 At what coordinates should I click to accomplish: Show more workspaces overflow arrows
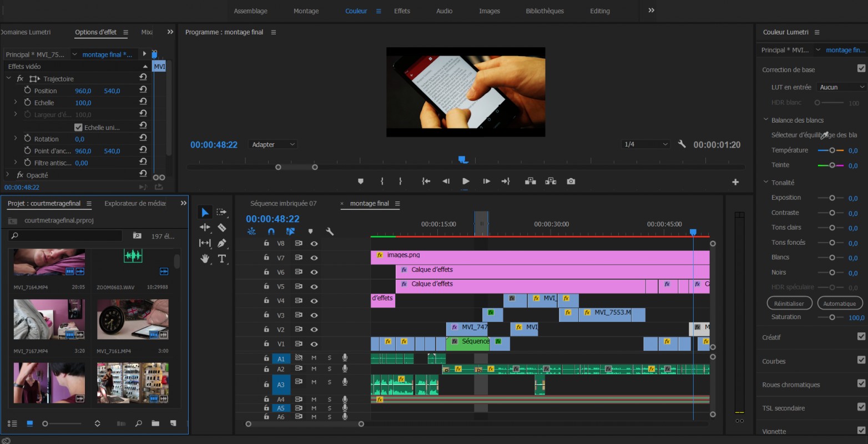pos(652,11)
